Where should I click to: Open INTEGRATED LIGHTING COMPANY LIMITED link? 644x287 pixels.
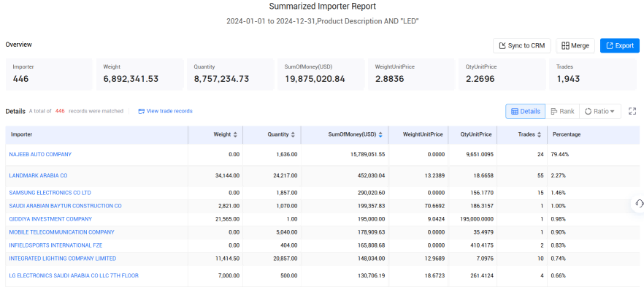[x=63, y=259]
